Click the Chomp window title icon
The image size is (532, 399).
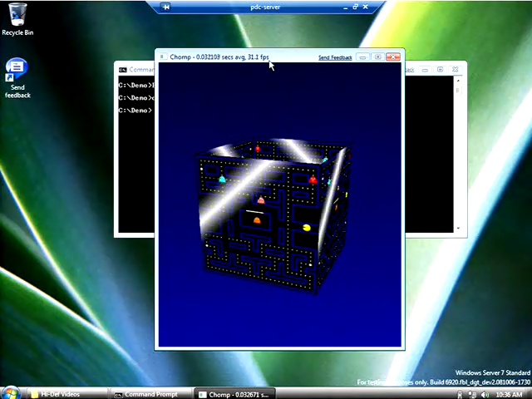[x=163, y=57]
